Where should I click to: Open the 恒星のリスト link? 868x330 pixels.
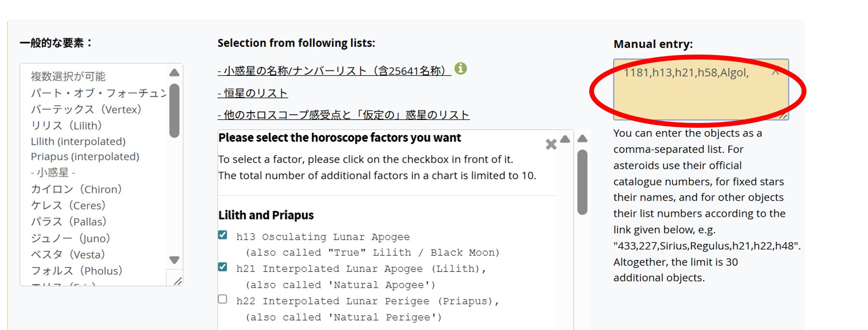click(x=253, y=93)
